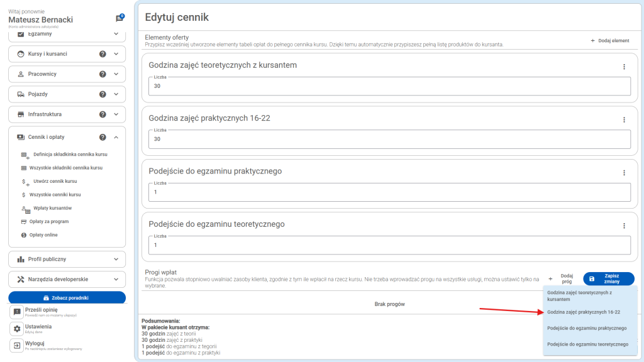Open three-dot menu for Godzina zajęć praktycznych 16-22
The width and height of the screenshot is (644, 362).
tap(624, 119)
